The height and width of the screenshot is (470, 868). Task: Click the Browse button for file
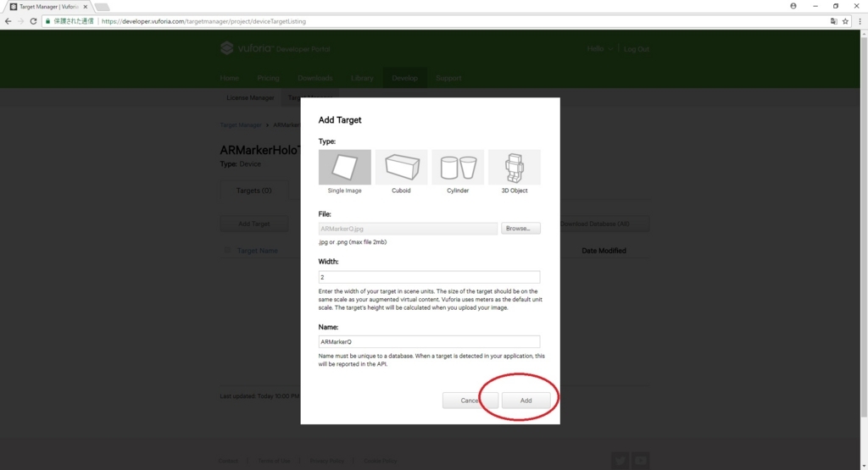coord(520,229)
